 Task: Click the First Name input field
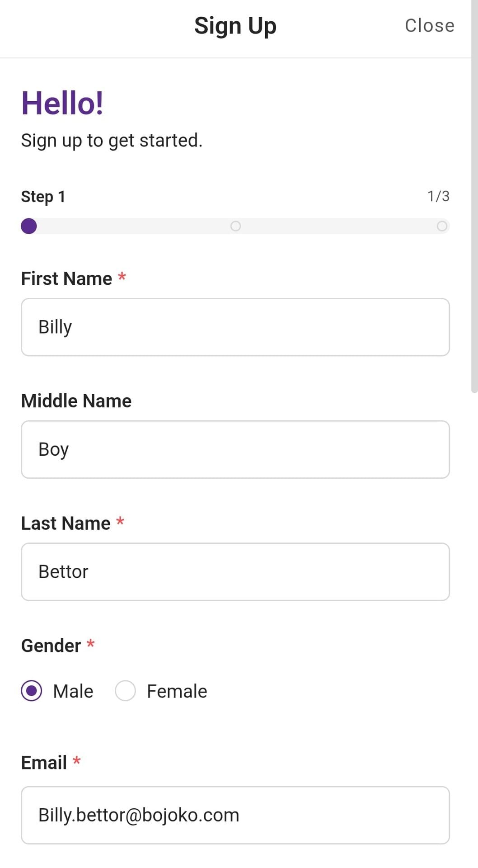(x=235, y=327)
